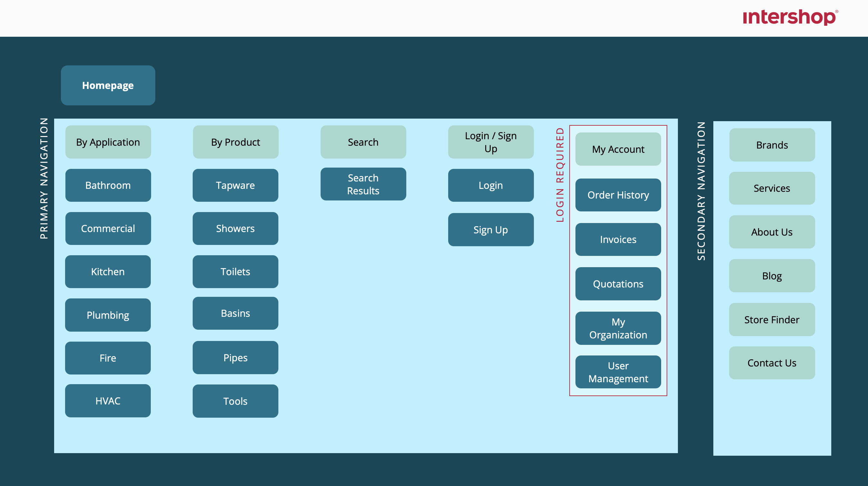Image resolution: width=868 pixels, height=486 pixels.
Task: Open the Search navigation icon
Action: point(363,141)
